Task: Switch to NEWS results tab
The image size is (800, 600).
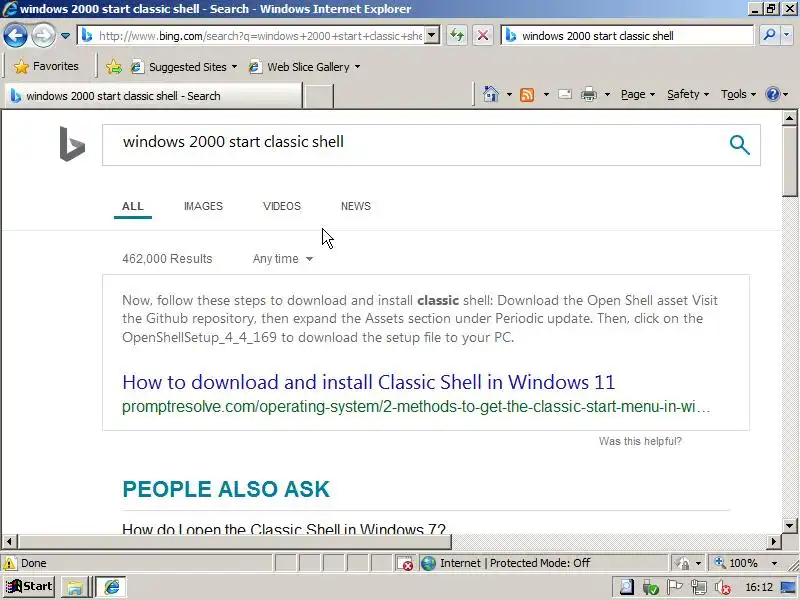Action: click(x=356, y=206)
